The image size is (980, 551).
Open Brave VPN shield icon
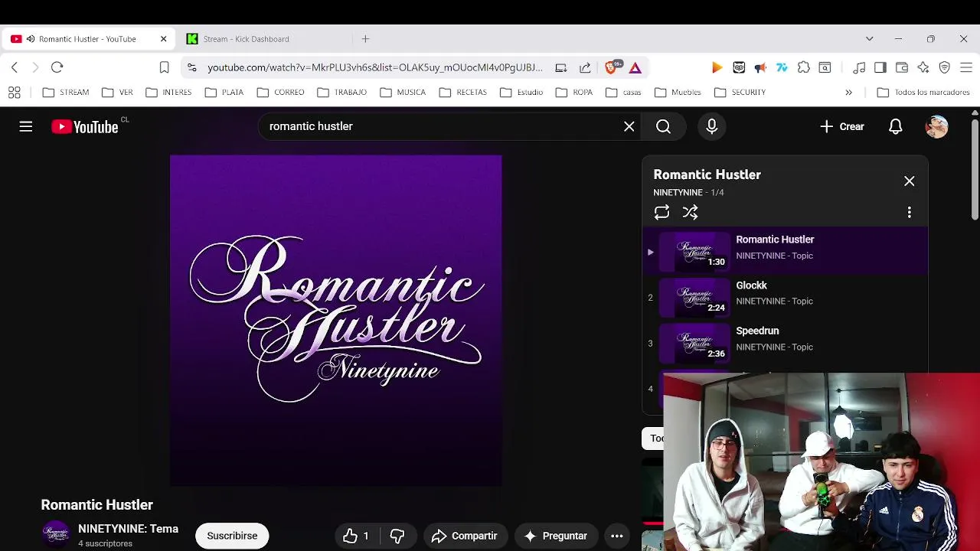(945, 67)
